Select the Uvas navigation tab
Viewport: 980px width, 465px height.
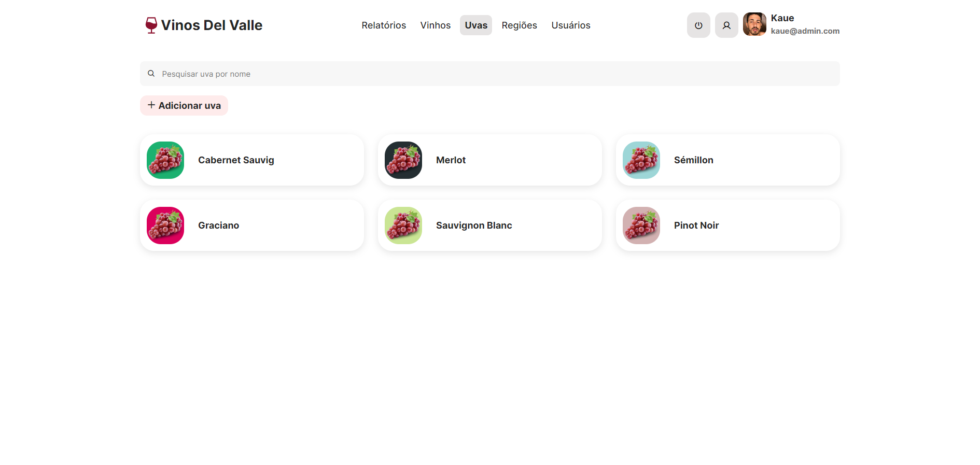[x=476, y=25]
